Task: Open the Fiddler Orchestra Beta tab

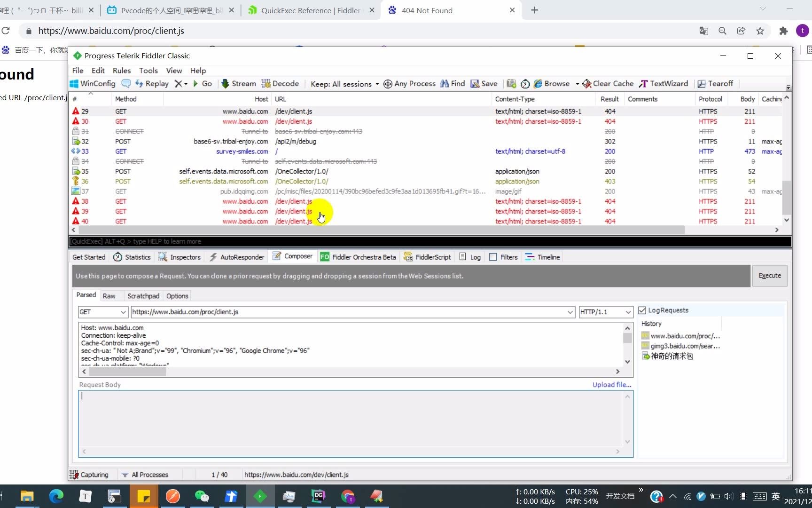Action: point(358,257)
